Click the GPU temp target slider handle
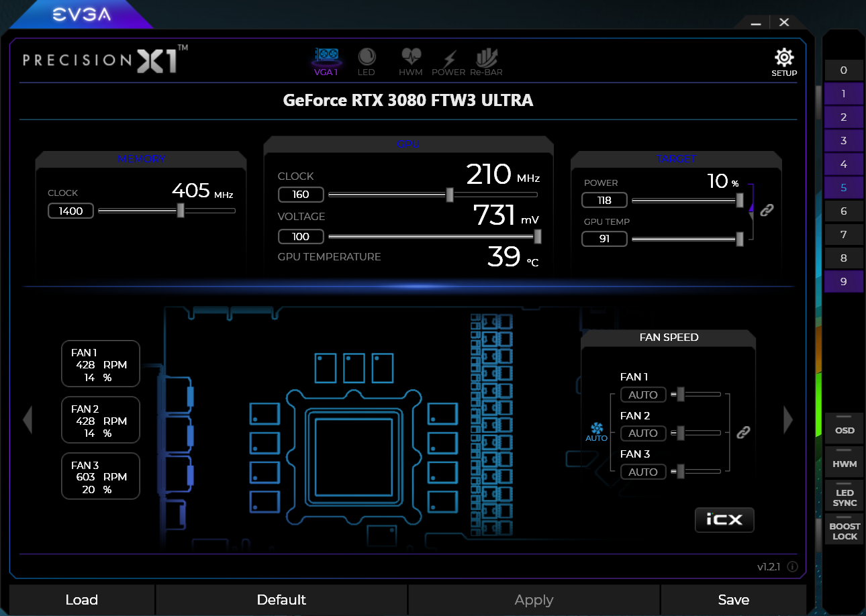 [x=740, y=238]
